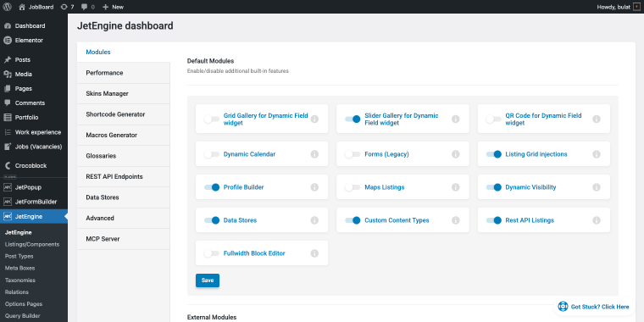The height and width of the screenshot is (322, 644).
Task: Enable the Forms (Legacy) toggle
Action: click(353, 154)
